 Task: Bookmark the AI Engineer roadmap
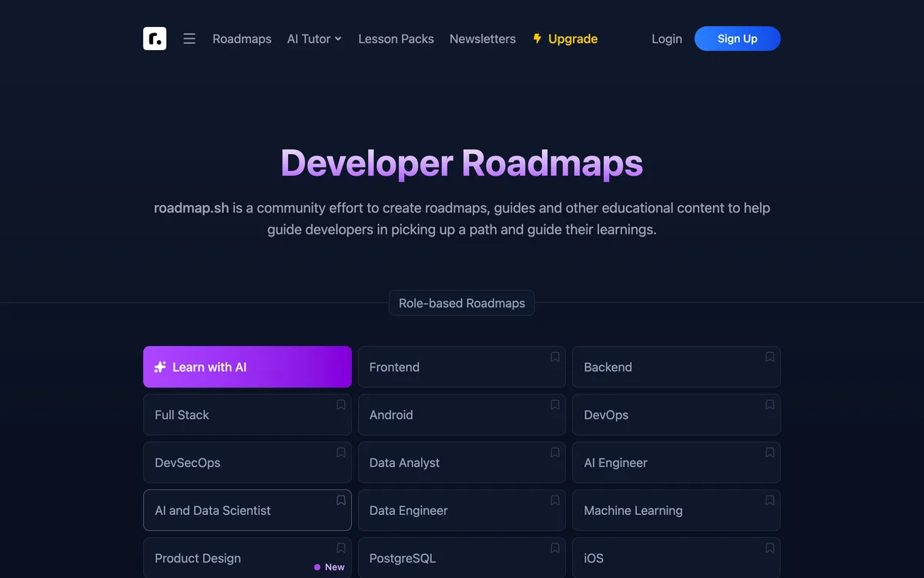point(770,452)
